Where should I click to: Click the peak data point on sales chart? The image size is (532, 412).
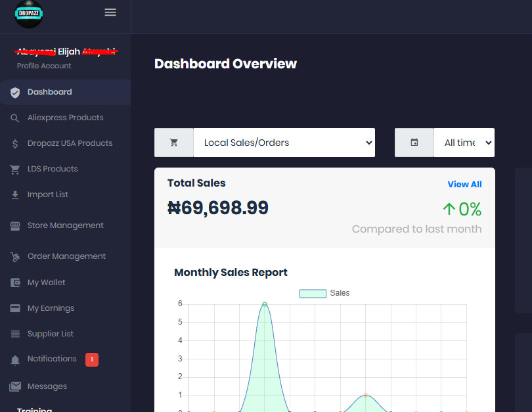click(264, 304)
